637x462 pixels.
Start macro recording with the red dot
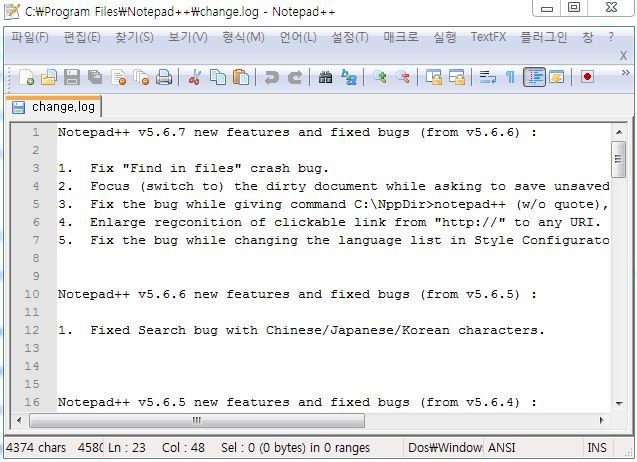pos(587,77)
